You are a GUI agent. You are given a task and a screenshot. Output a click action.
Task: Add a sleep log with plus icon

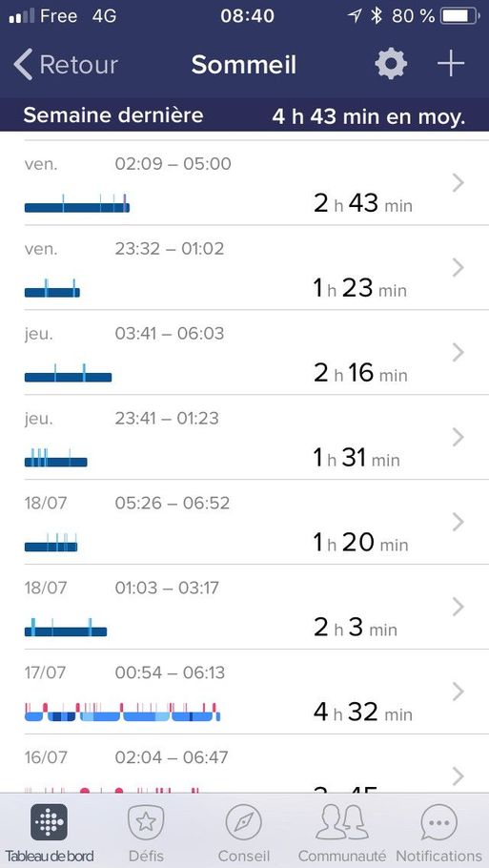tap(451, 64)
